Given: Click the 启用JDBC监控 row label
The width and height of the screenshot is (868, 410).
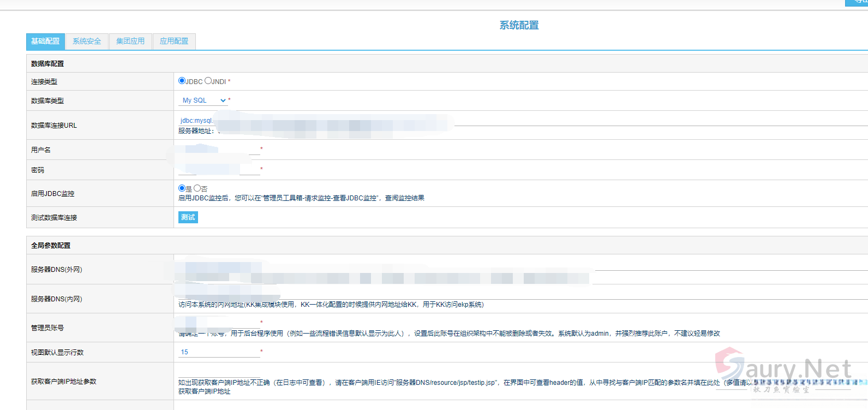Looking at the screenshot, I should click(x=53, y=194).
